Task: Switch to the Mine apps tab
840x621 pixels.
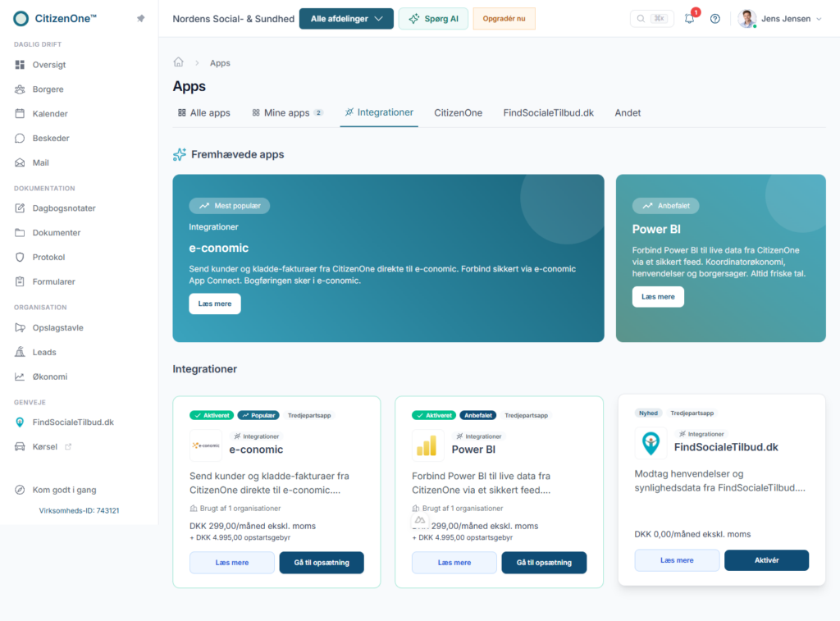Action: [288, 113]
